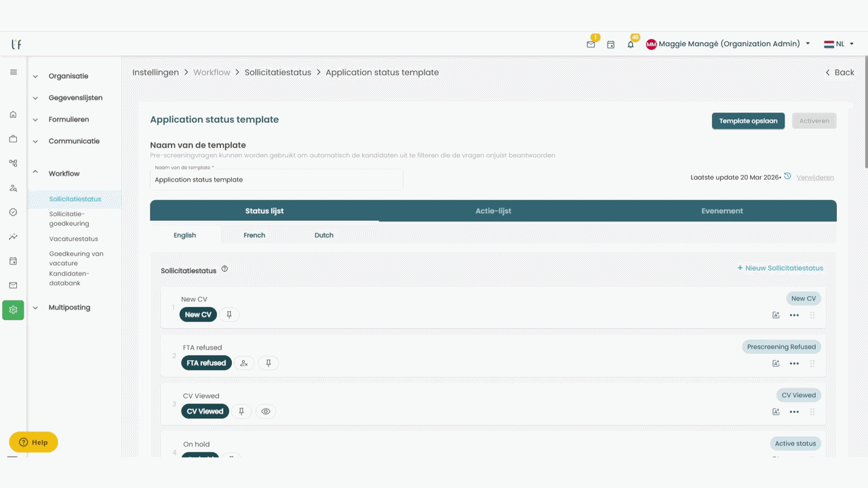Open the NL language dropdown
Viewport: 868px width, 488px height.
point(839,44)
